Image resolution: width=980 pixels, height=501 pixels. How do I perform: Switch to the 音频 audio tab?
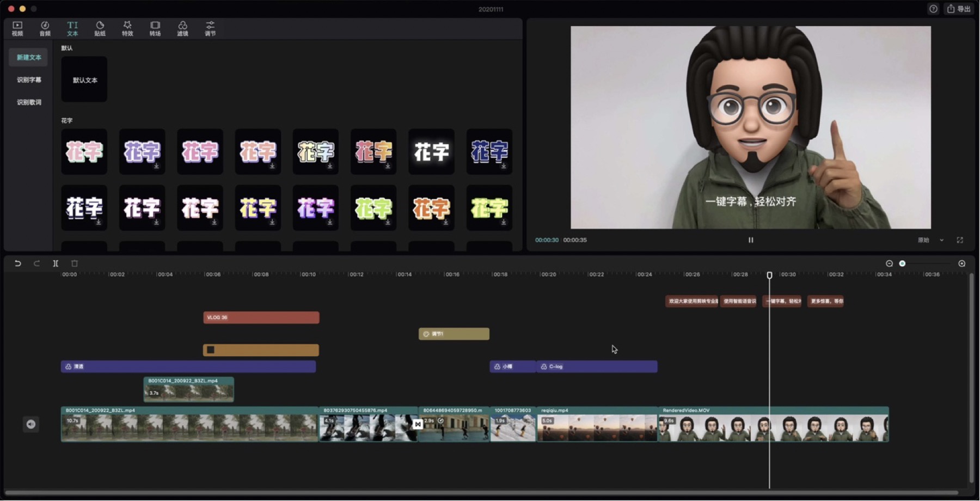45,28
